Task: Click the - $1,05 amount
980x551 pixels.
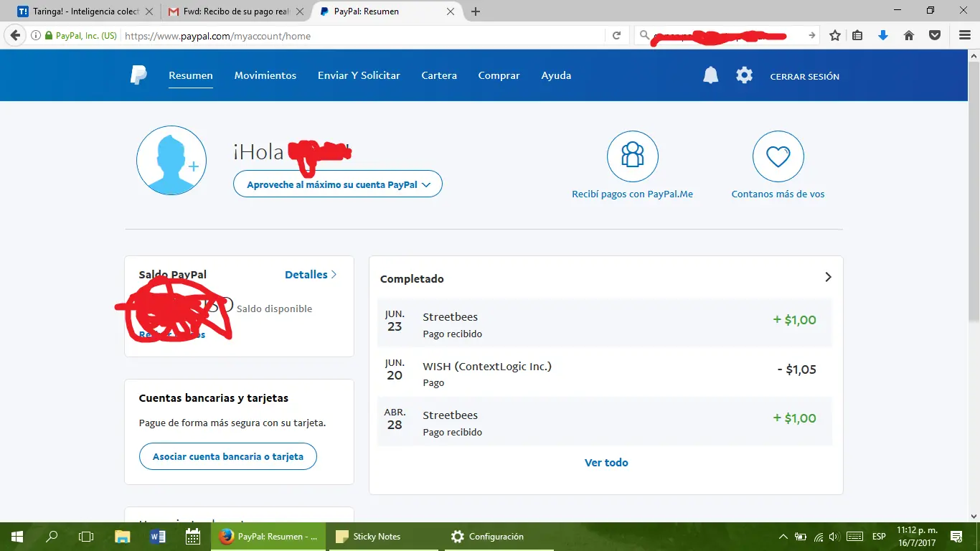Action: [797, 369]
